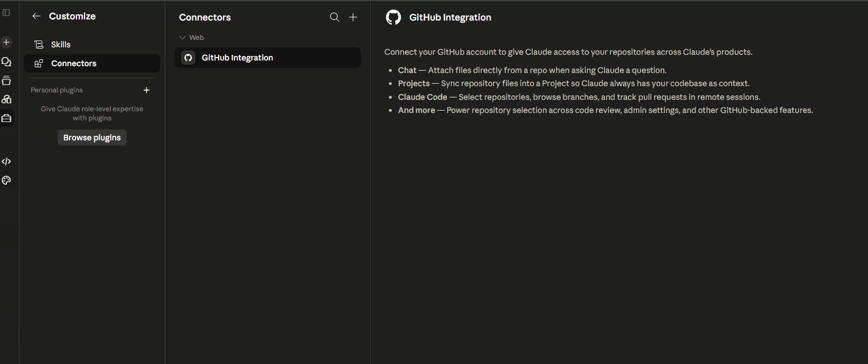The width and height of the screenshot is (868, 364).
Task: Toggle the sidebar panel icon
Action: (x=6, y=13)
